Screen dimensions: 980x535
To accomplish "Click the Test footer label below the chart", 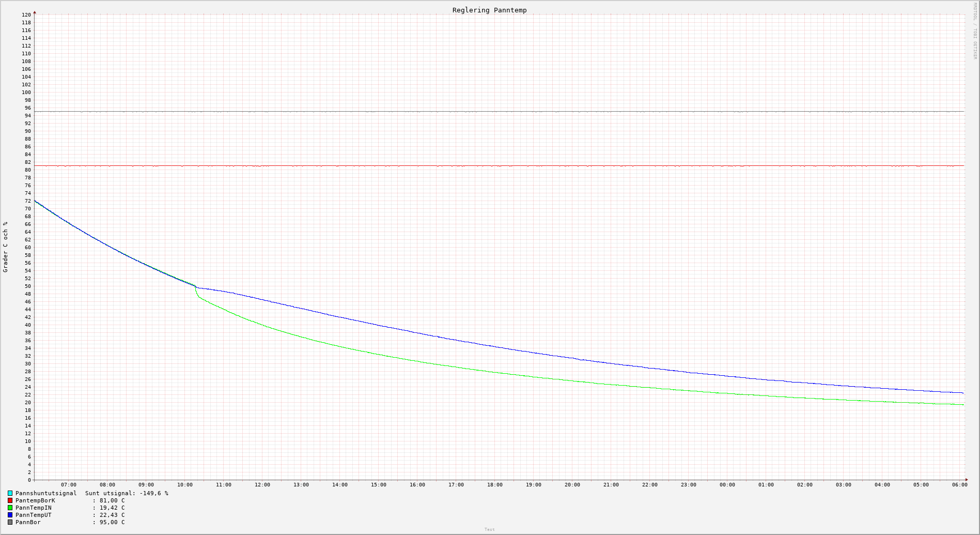I will click(x=489, y=529).
